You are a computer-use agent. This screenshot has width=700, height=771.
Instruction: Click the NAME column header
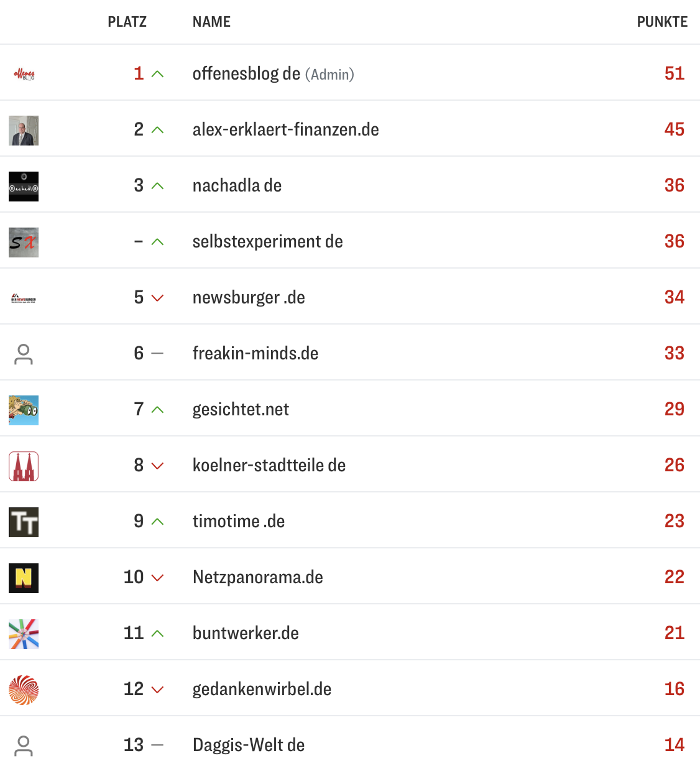click(x=211, y=22)
